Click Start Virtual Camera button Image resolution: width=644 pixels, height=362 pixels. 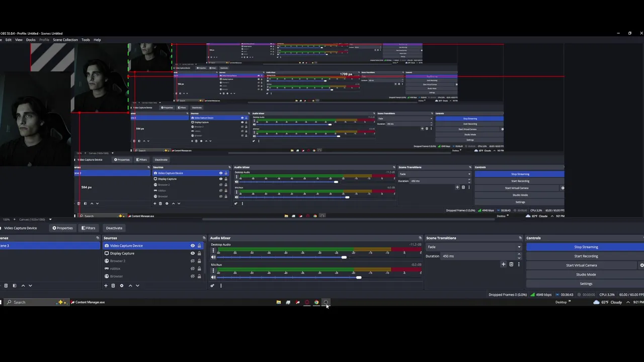click(x=582, y=265)
